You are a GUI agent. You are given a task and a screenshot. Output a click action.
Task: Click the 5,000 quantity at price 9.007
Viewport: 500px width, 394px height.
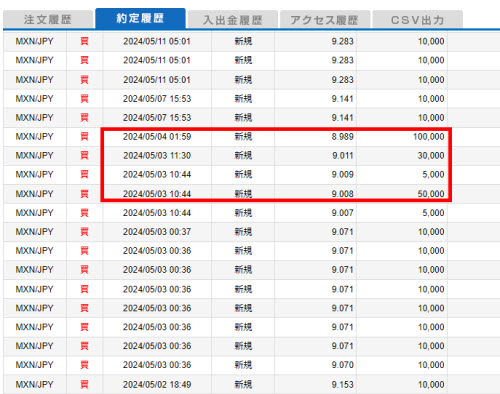pyautogui.click(x=433, y=213)
